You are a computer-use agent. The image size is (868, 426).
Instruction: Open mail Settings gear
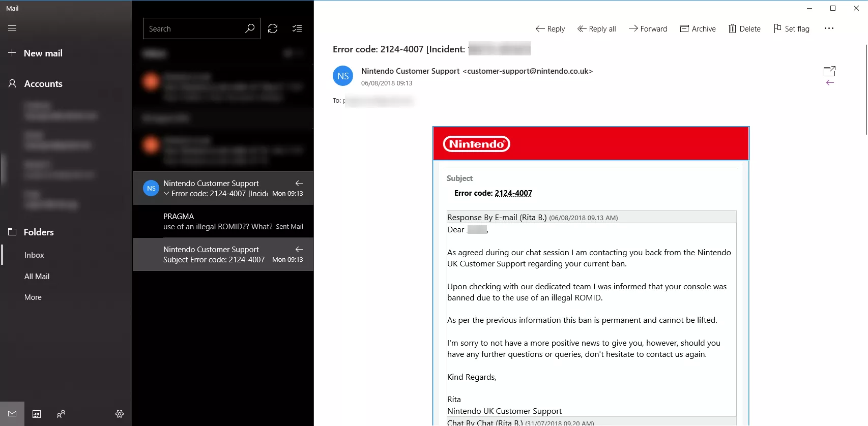pos(120,414)
